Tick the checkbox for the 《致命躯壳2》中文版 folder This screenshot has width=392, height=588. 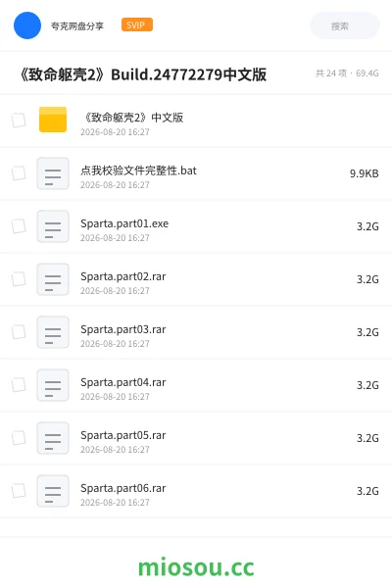19,121
